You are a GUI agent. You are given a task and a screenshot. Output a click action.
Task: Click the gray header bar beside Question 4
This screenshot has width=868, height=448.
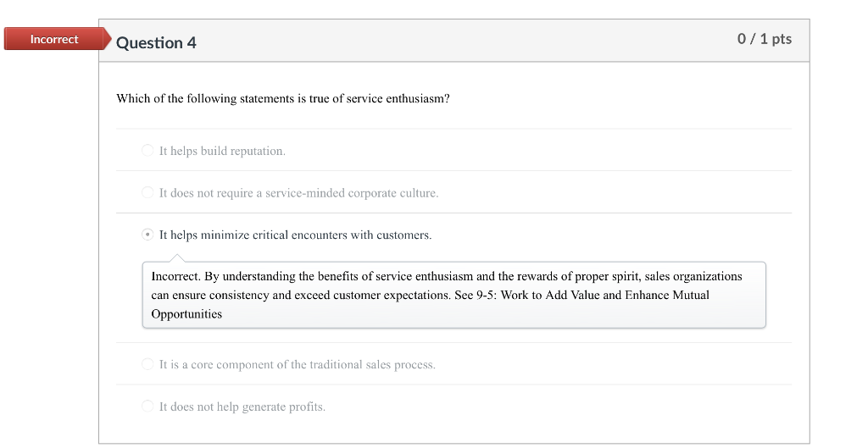(x=466, y=41)
